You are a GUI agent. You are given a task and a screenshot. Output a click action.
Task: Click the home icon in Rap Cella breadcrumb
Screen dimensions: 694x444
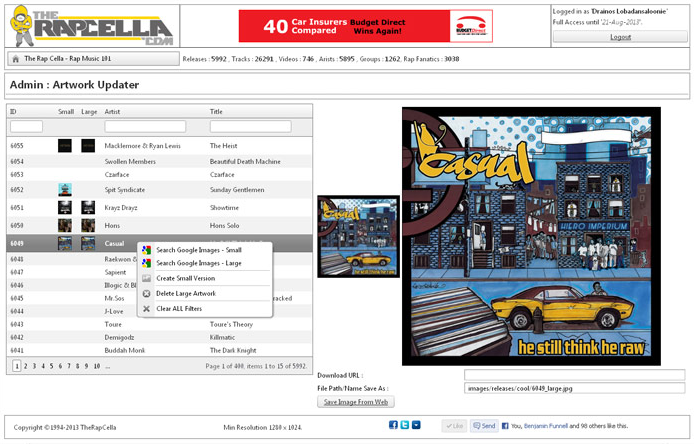[15, 59]
